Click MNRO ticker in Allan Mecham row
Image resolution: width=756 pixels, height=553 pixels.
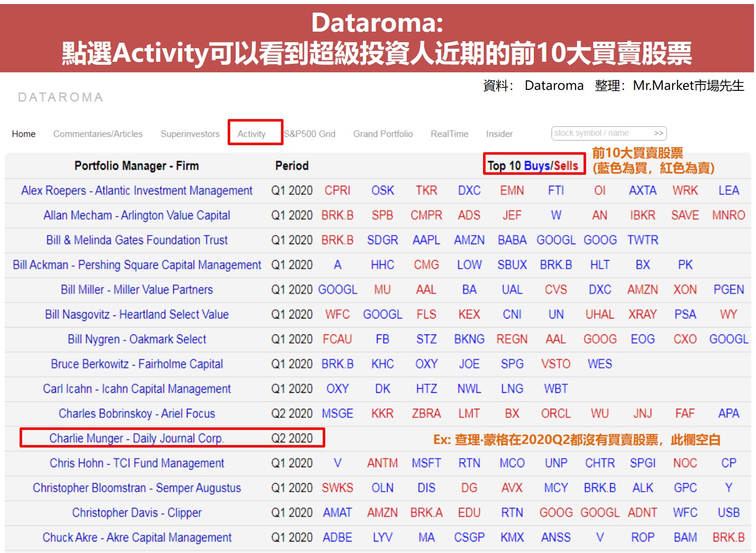click(728, 215)
